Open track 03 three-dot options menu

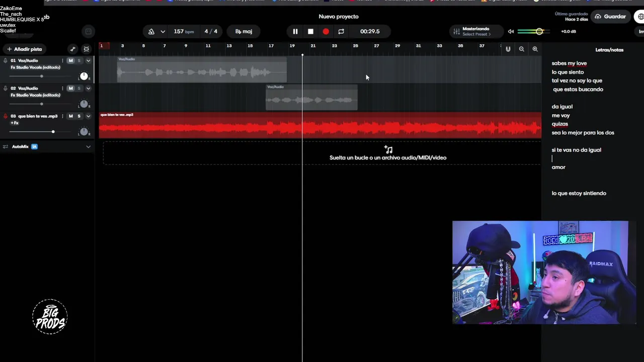[x=62, y=116]
